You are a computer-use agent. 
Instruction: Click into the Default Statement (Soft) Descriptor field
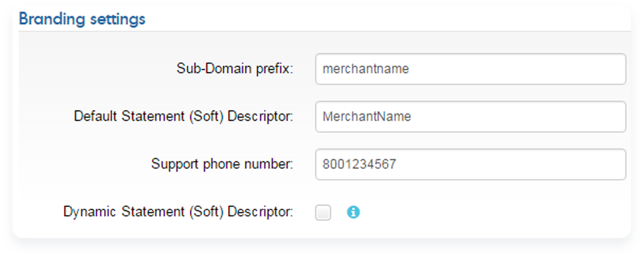click(471, 117)
